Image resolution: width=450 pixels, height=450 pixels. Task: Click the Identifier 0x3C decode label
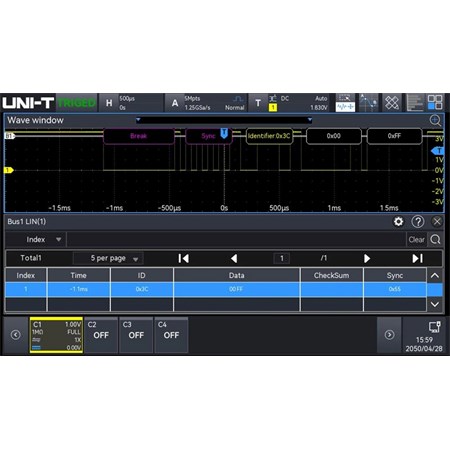point(269,136)
